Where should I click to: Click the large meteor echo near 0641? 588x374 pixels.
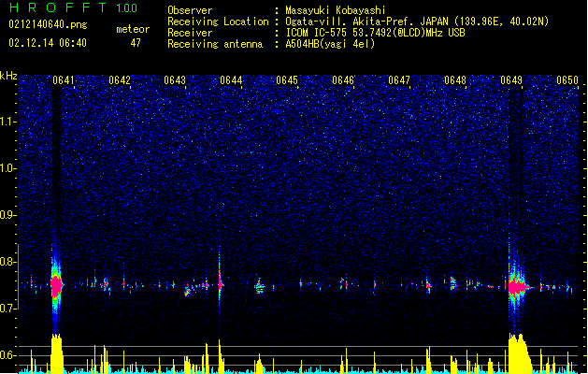(57, 286)
